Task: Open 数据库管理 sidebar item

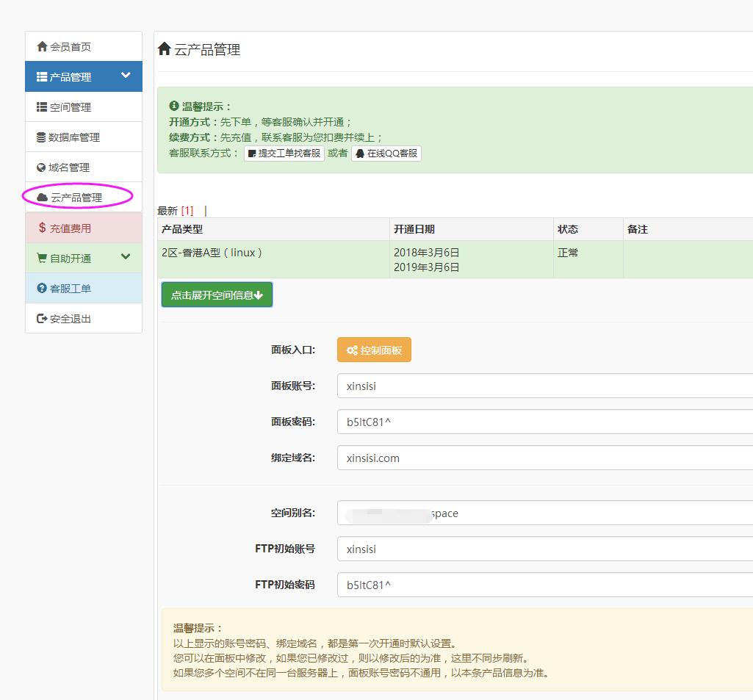Action: [x=84, y=137]
